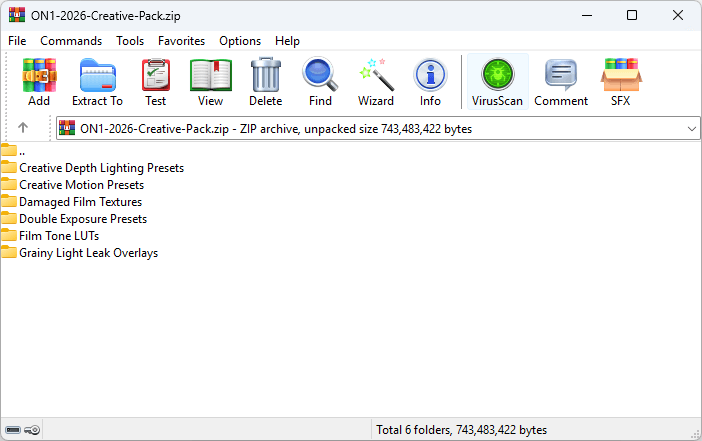702x441 pixels.
Task: Expand the address bar dropdown arrow
Action: (691, 128)
